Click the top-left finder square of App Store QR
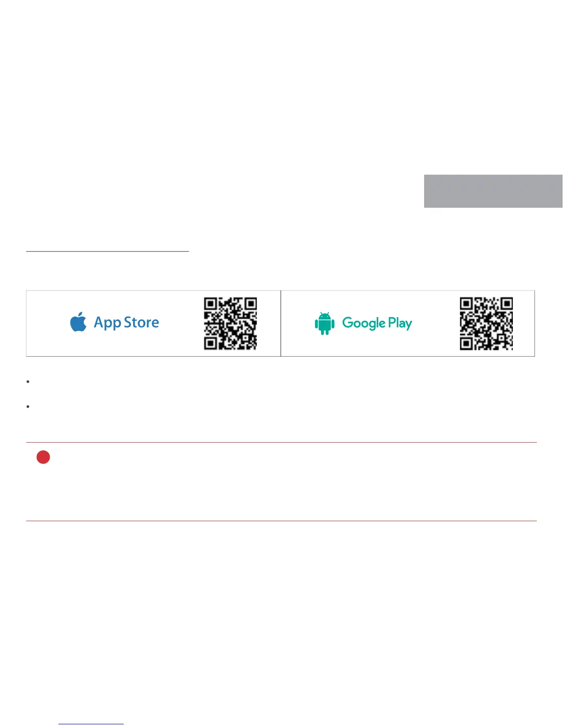The height and width of the screenshot is (728, 563). [211, 304]
